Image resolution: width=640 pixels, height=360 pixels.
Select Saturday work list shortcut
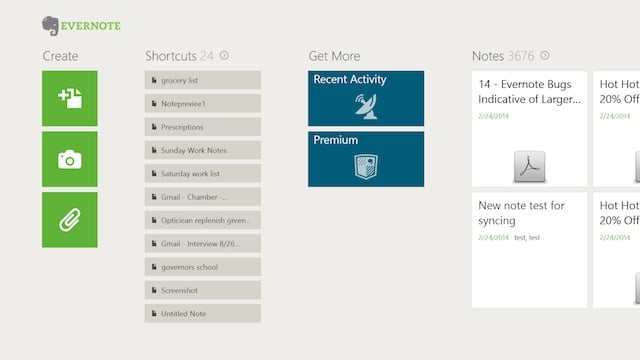click(x=203, y=173)
